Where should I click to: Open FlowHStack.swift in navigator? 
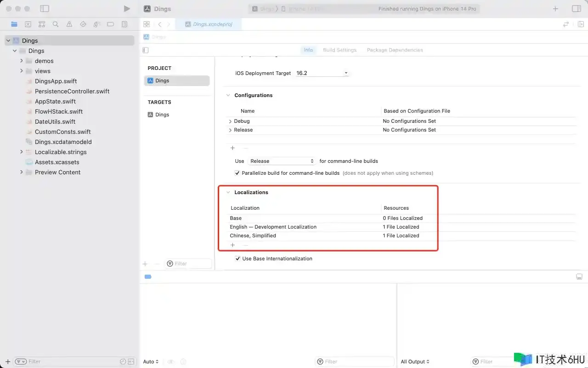pyautogui.click(x=59, y=111)
